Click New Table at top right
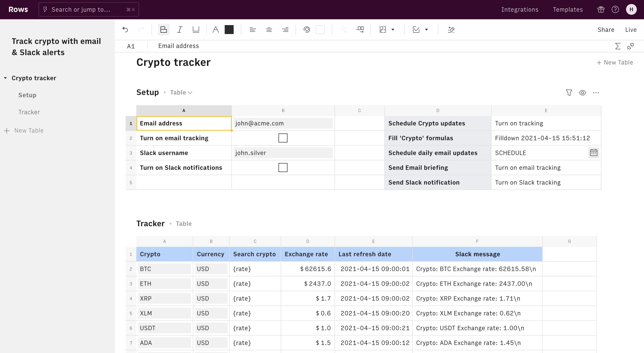The image size is (644, 353). [x=615, y=62]
